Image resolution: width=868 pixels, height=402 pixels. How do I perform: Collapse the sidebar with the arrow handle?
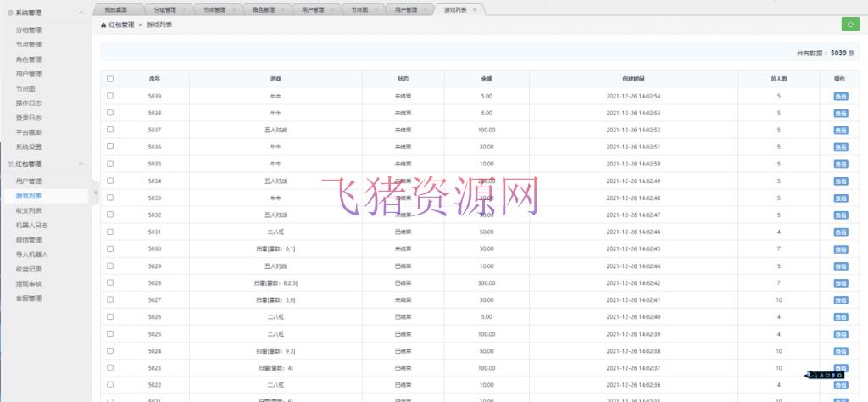[x=95, y=193]
